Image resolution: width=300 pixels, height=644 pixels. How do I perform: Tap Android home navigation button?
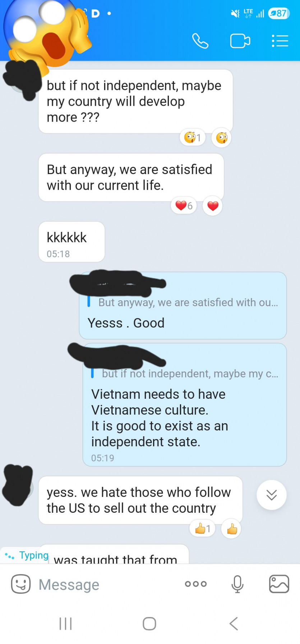[149, 623]
